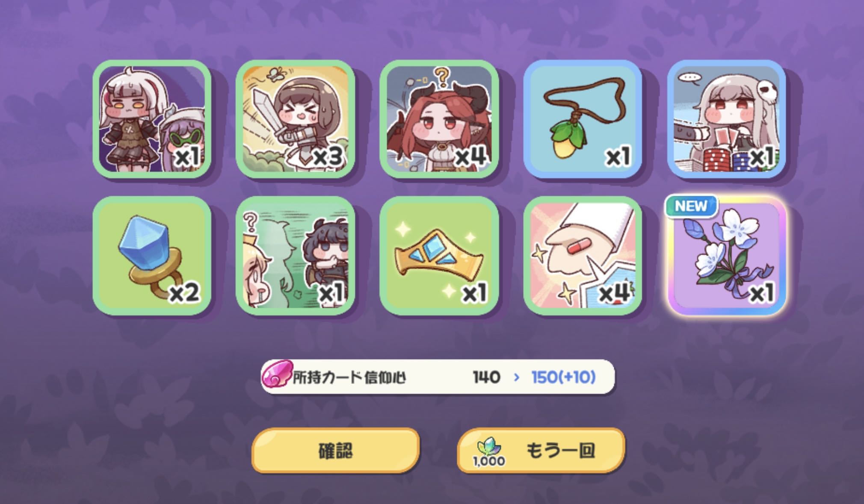Tap the pink shell faith icon
This screenshot has height=504, width=864.
point(277,374)
